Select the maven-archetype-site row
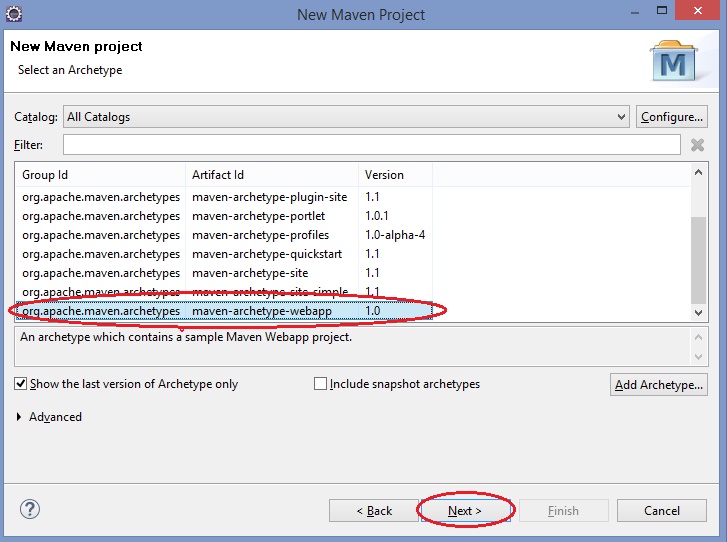The image size is (727, 542). (223, 273)
